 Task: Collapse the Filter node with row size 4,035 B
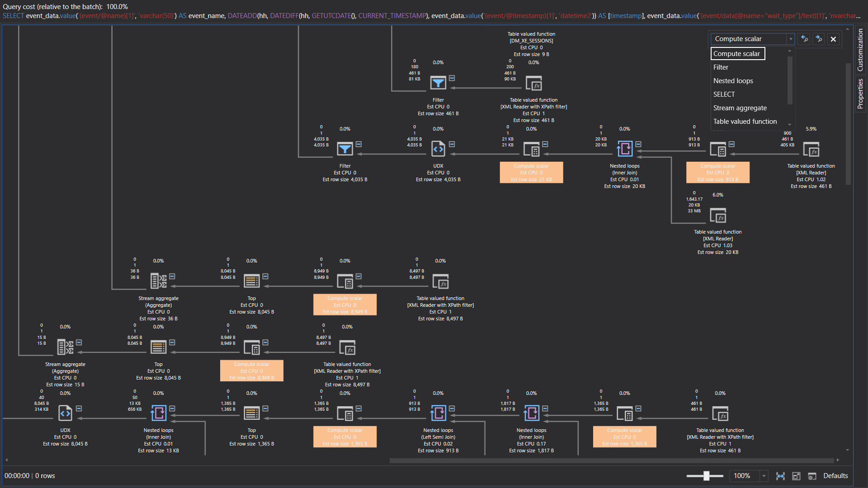[359, 144]
